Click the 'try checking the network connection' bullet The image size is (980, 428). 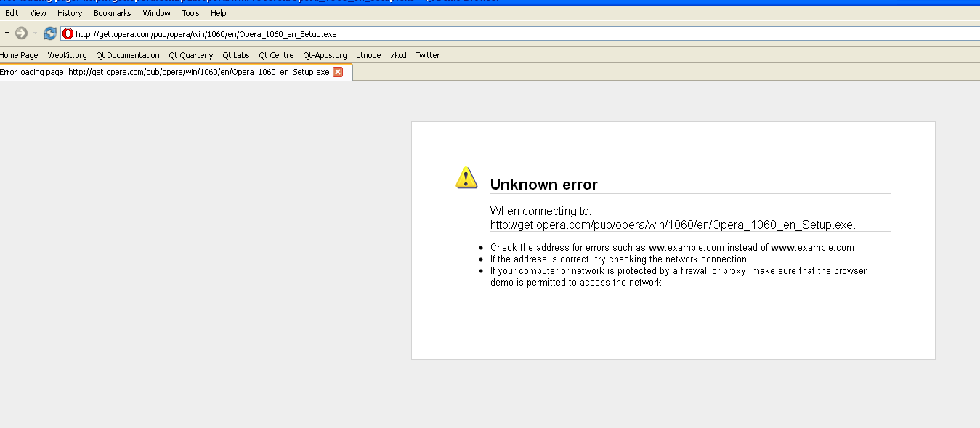click(620, 259)
